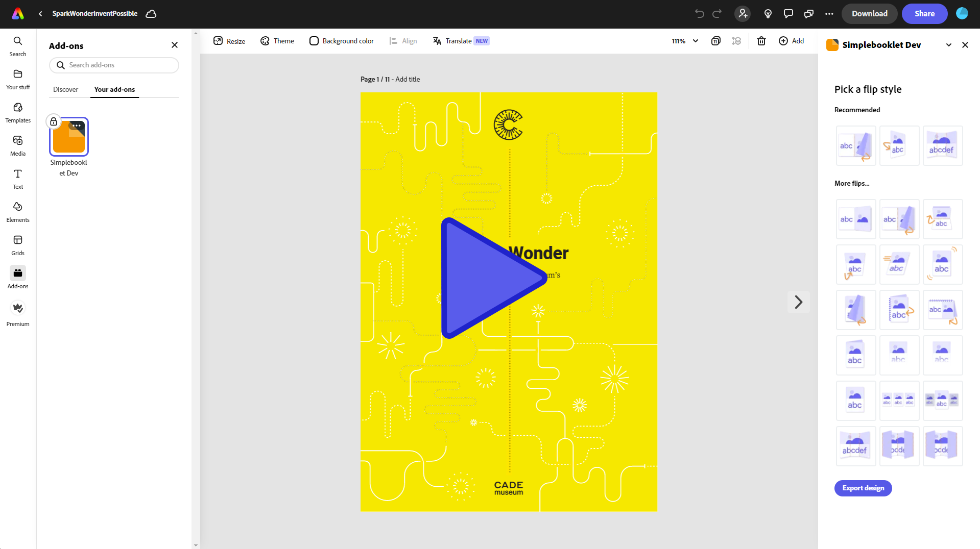Viewport: 980px width, 549px height.
Task: Switch to the Discover tab
Action: [x=65, y=89]
